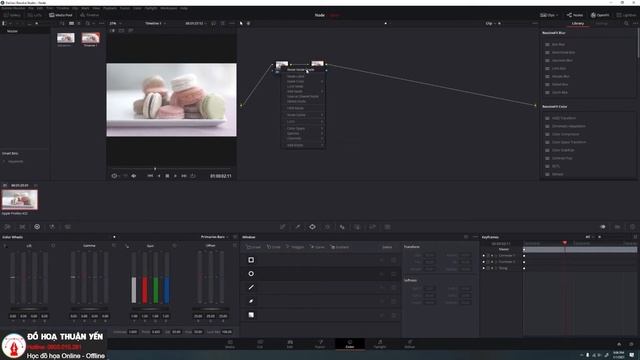640x360 pixels.
Task: Choose Delete Node from context menu
Action: point(303,101)
